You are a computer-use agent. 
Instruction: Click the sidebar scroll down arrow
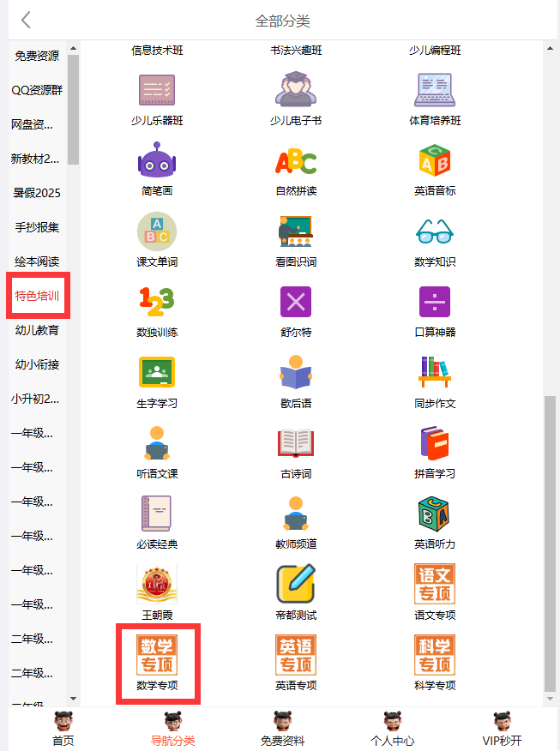pos(73,699)
